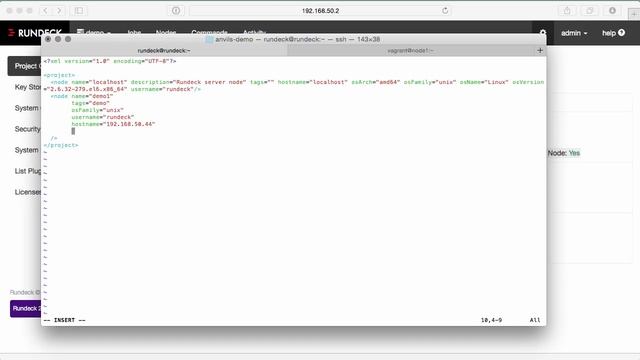Viewport: 640px width, 360px height.
Task: Click the Safari downloads icon
Action: tap(612, 11)
